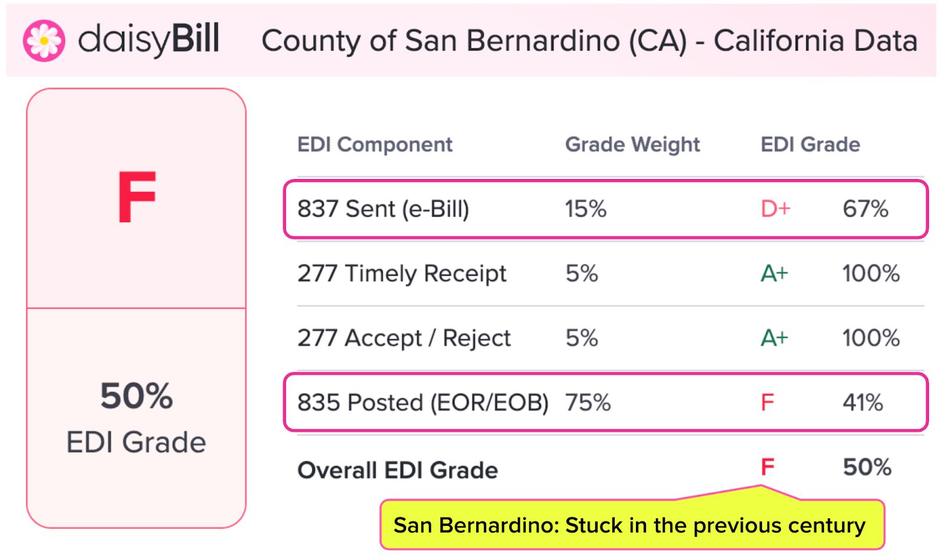
Task: Click the daisyBill flower logo icon
Action: pos(44,41)
